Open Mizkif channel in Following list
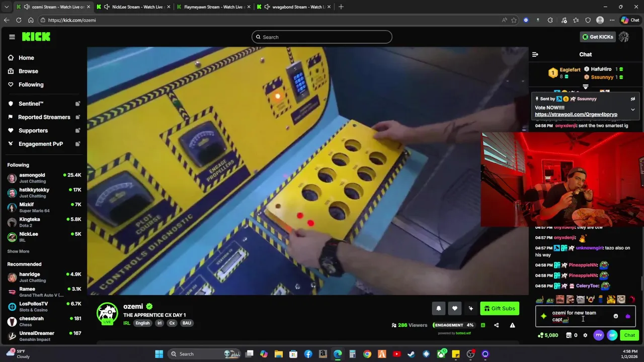Viewport: 644px width, 362px height. tap(44, 207)
